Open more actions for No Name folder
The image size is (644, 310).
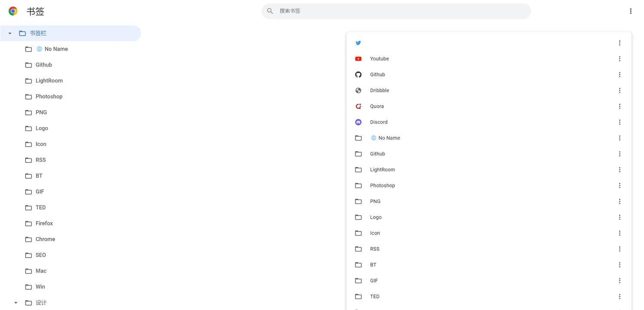coord(620,138)
